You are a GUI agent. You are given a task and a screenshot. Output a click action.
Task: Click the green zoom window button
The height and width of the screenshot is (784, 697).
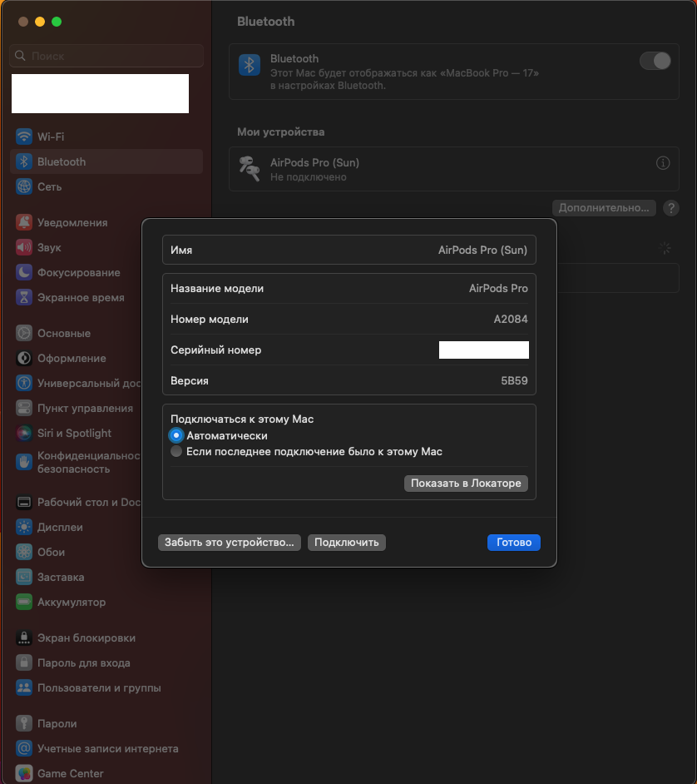pos(57,22)
